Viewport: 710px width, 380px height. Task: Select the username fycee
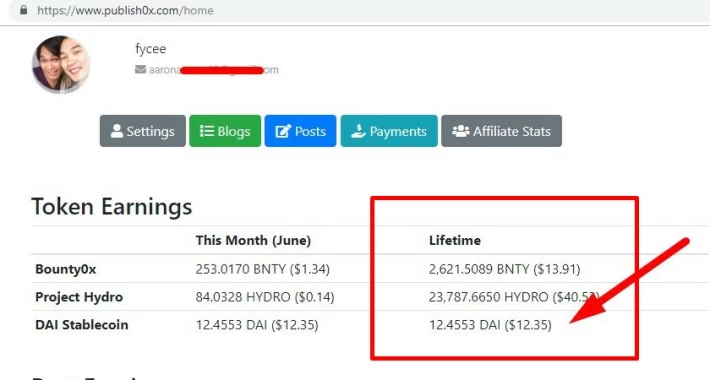click(x=151, y=49)
